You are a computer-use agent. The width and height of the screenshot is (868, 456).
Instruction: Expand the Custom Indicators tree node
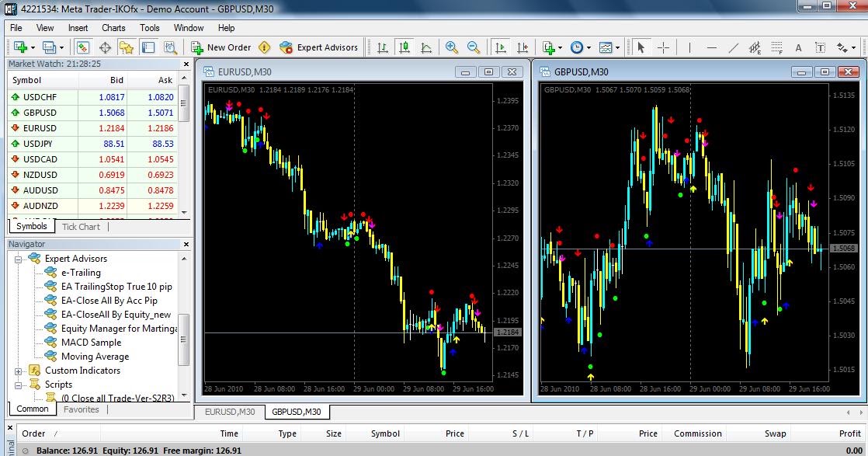(19, 371)
